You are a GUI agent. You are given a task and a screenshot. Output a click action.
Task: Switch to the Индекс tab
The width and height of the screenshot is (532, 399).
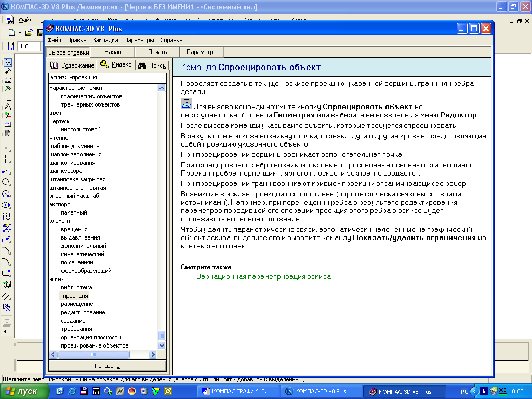click(116, 64)
